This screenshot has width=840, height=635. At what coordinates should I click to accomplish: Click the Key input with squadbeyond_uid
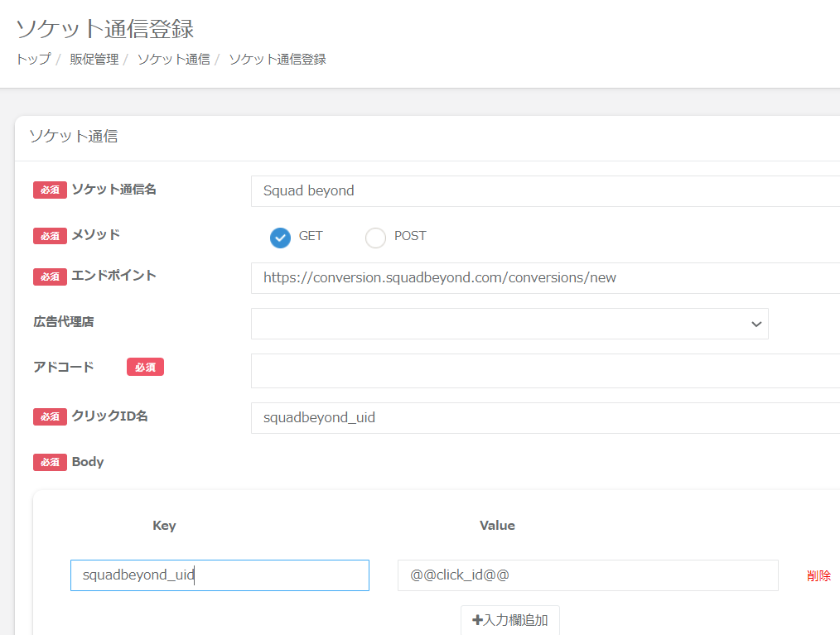tap(220, 575)
